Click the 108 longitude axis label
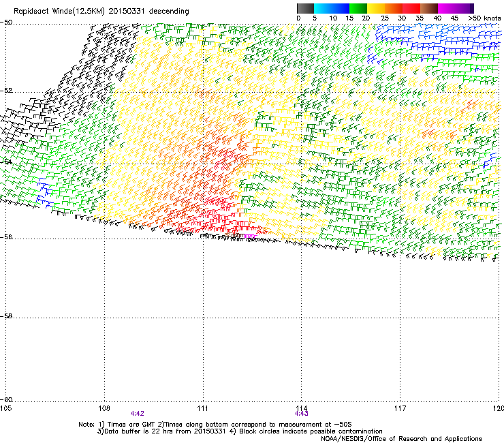Screen dimensions: 504x443 tap(104, 408)
